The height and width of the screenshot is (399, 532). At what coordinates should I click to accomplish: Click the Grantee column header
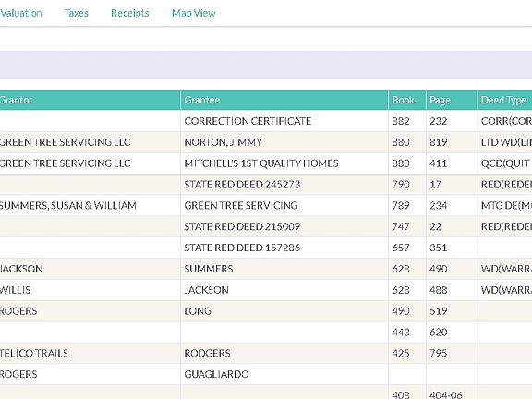[284, 100]
